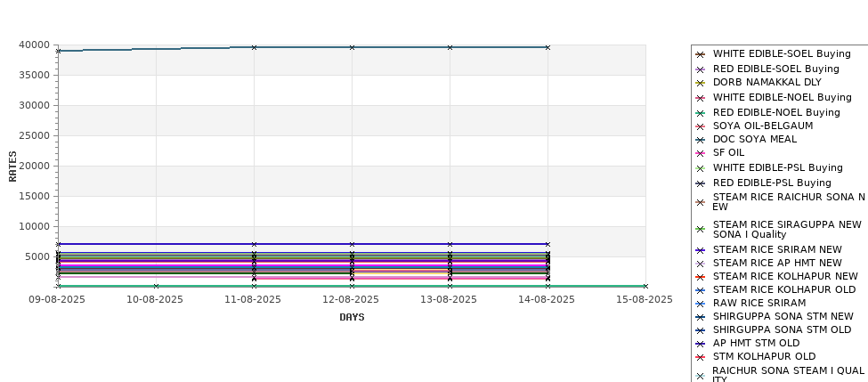Click DOC SOYA MEAL data point on 12-08-2025
Viewport: 868px width, 382px height.
pos(352,47)
